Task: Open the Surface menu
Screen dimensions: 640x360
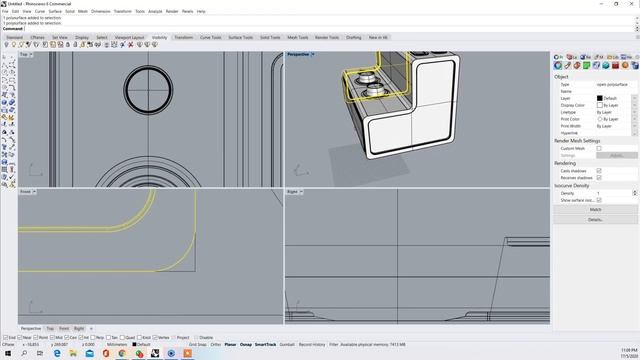Action: coord(55,11)
